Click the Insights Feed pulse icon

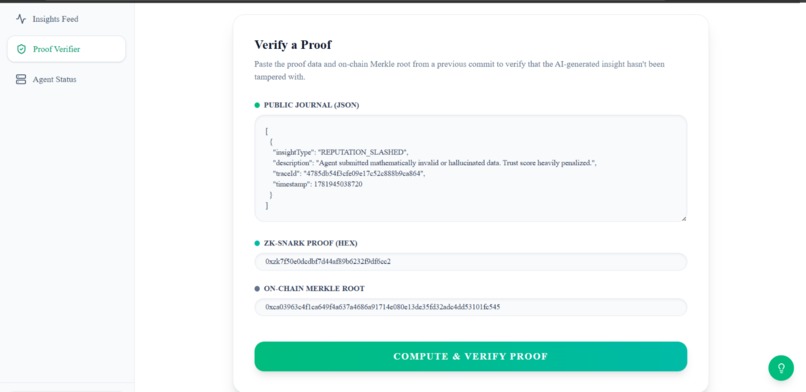[21, 19]
